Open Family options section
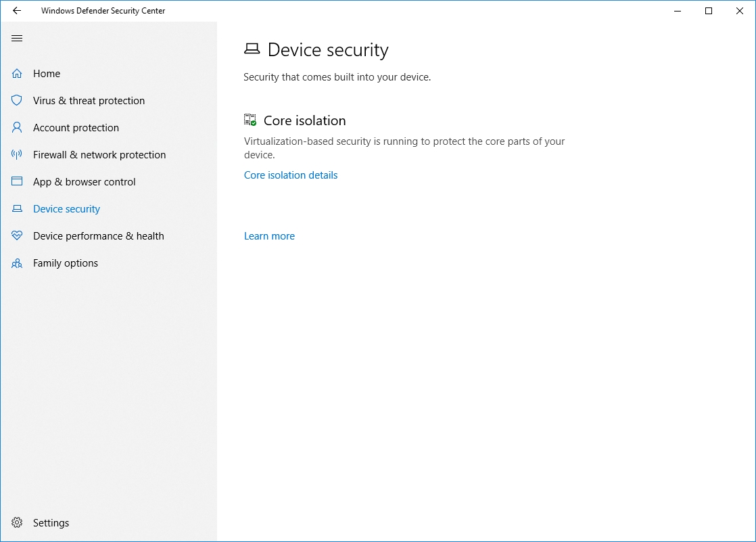 coord(66,263)
